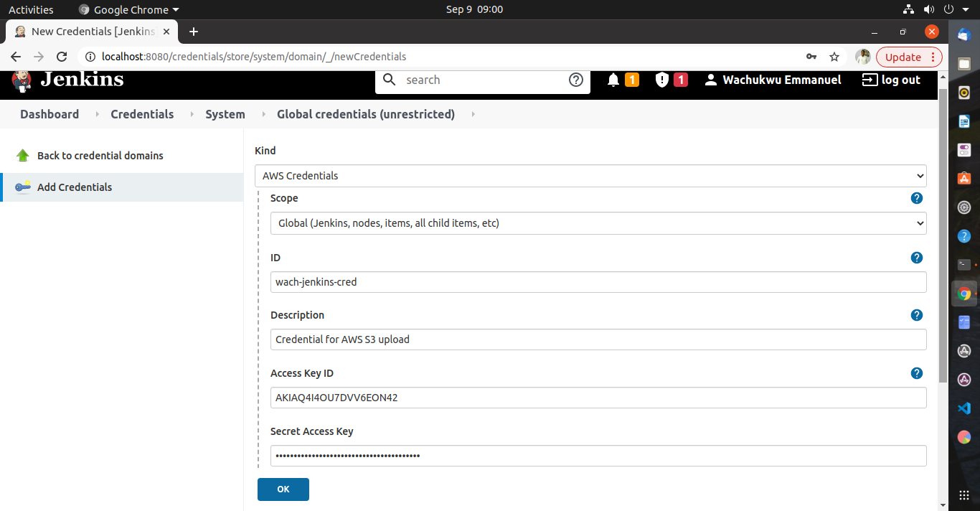Show help for Scope field
The image size is (980, 511).
tap(916, 198)
